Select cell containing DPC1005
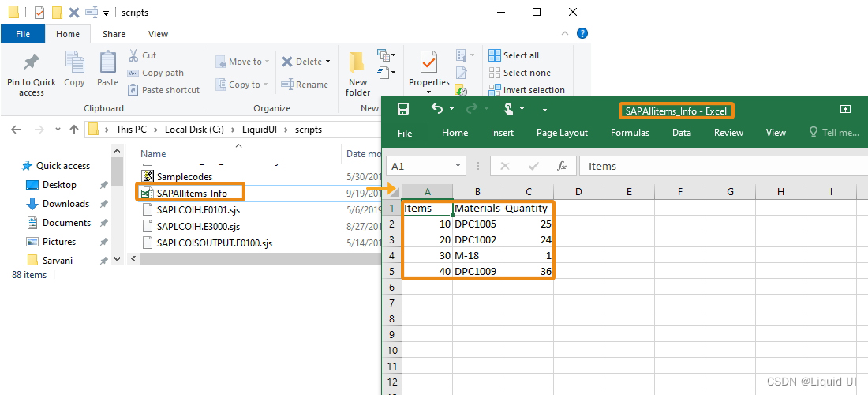The width and height of the screenshot is (868, 395). click(x=477, y=224)
